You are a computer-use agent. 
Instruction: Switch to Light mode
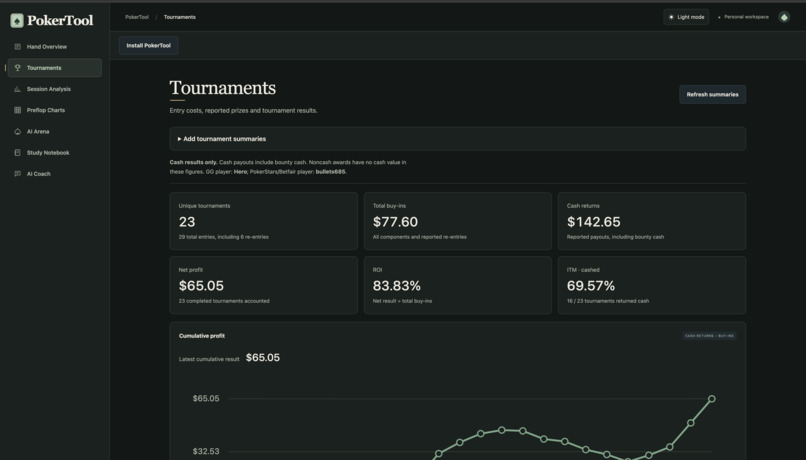pyautogui.click(x=686, y=17)
